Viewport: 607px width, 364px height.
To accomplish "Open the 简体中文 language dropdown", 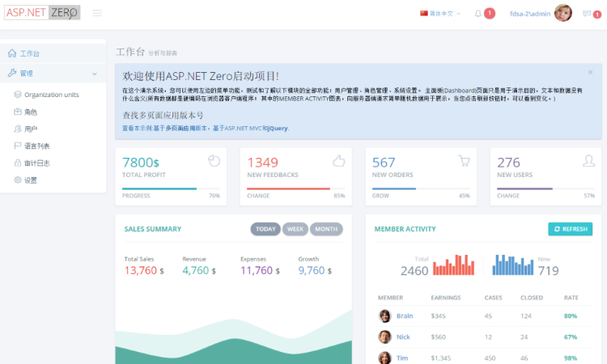I will coord(440,14).
